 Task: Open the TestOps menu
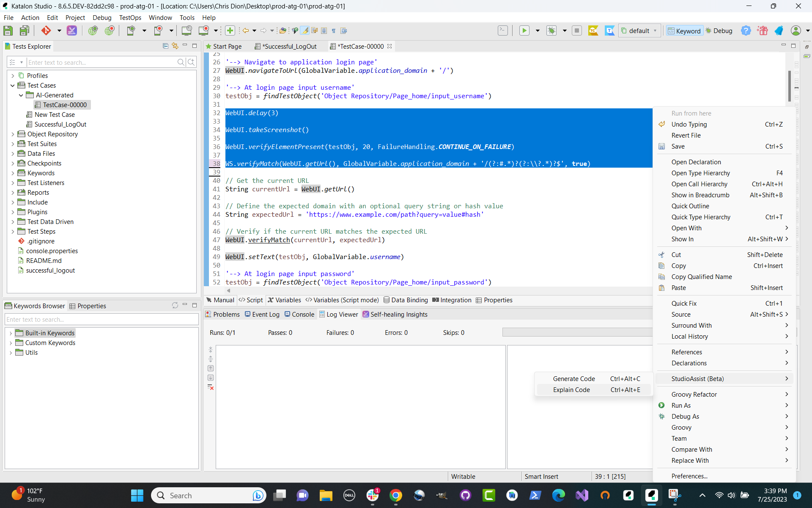click(130, 17)
